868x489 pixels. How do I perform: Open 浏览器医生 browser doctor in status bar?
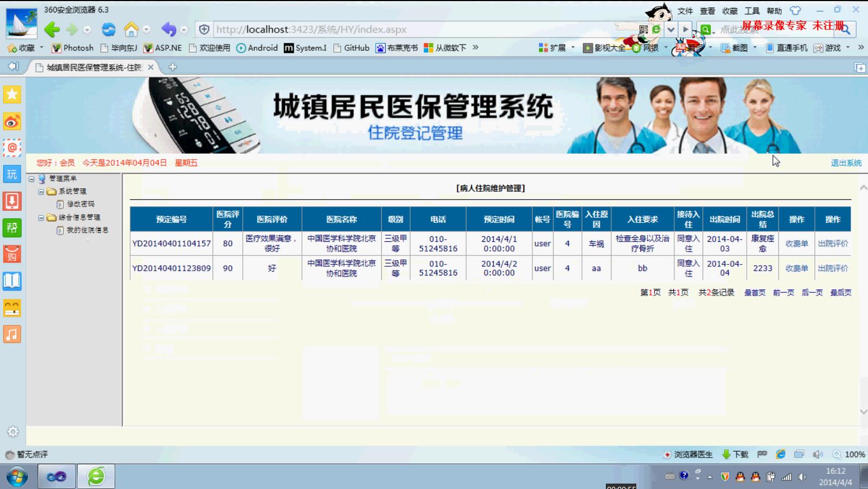coord(688,454)
